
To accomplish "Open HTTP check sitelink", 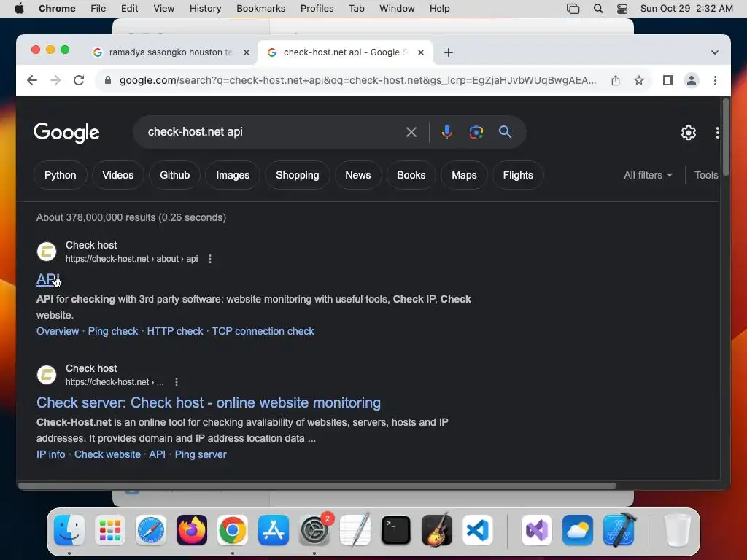I will click(x=175, y=331).
